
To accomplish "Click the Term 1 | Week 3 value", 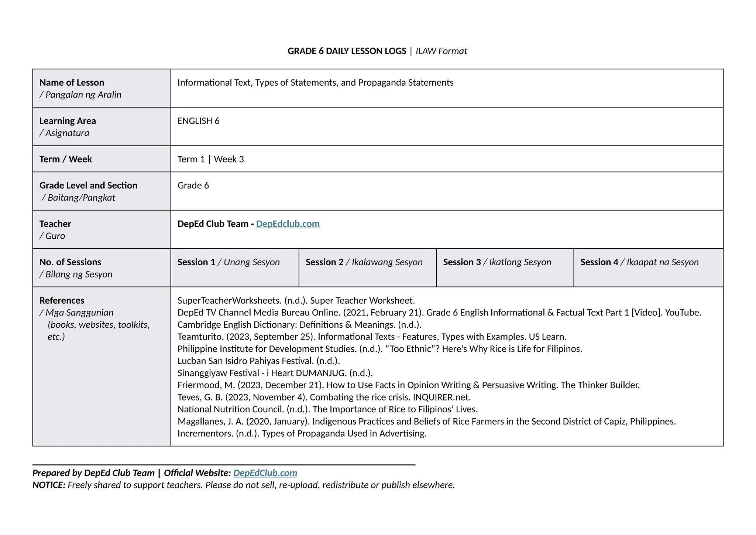I will tap(210, 159).
